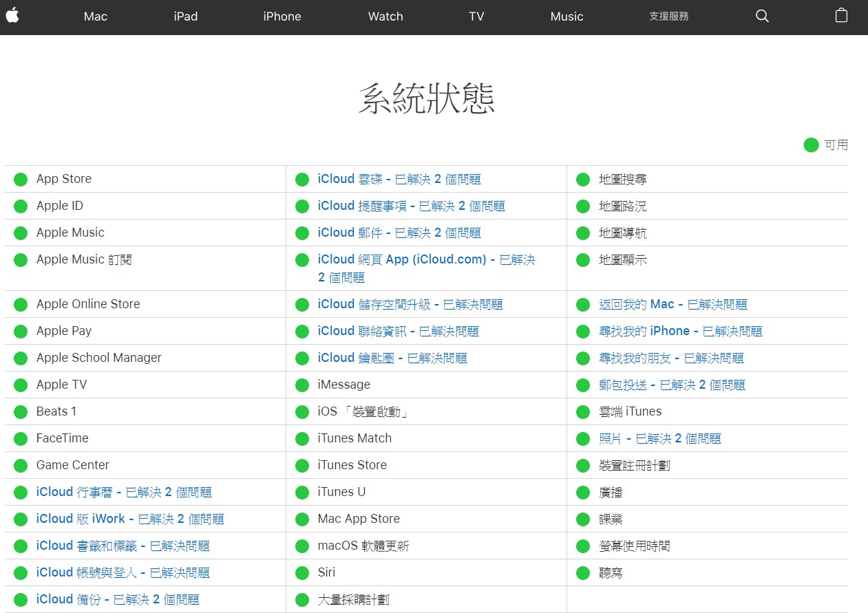Open 郵包投送 resolved issues link
This screenshot has height=613, width=868.
tap(672, 385)
